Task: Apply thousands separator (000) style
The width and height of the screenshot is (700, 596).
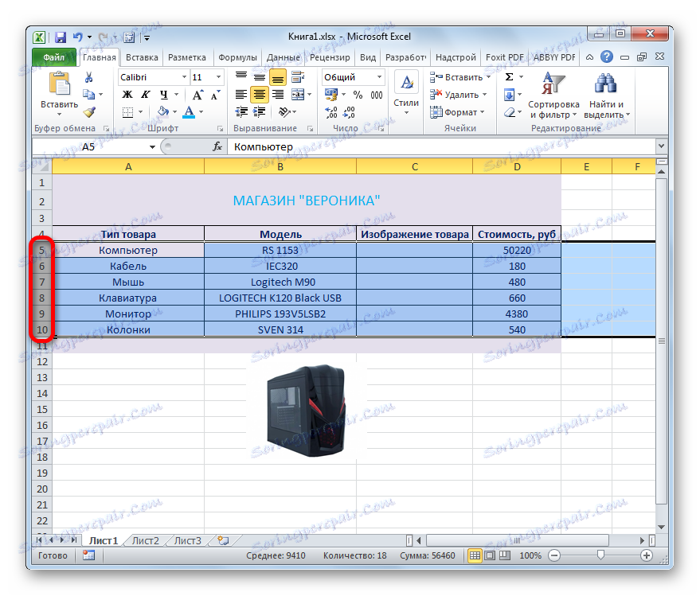Action: [377, 95]
